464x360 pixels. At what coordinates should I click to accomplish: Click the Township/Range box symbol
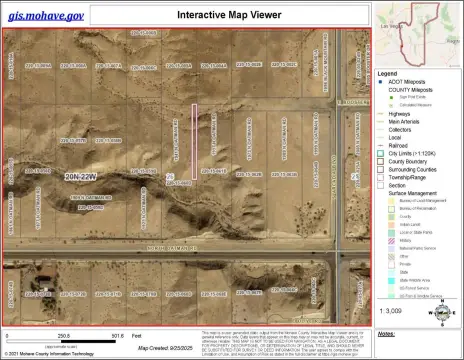point(381,178)
